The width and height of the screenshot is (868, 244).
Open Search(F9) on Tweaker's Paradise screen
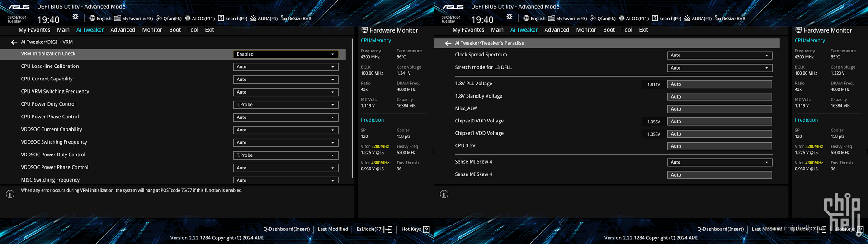pyautogui.click(x=667, y=19)
